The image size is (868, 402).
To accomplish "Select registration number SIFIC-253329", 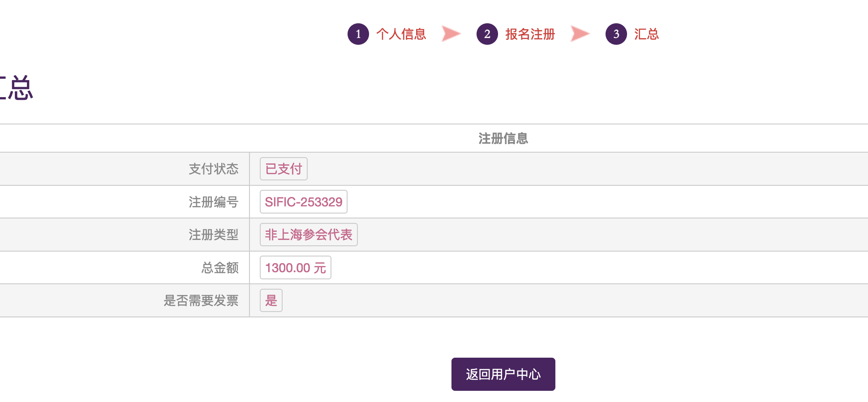I will tap(303, 202).
